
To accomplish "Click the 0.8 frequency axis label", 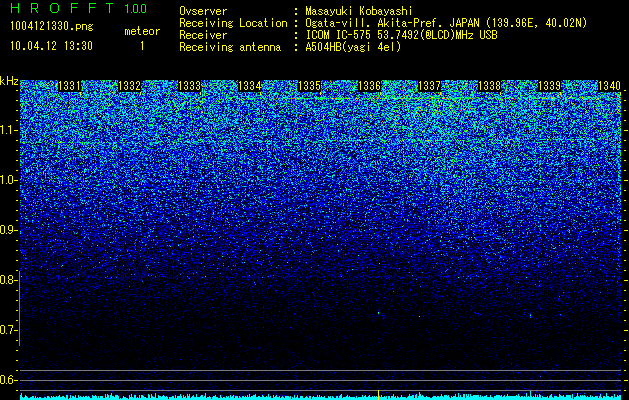I will click(8, 280).
